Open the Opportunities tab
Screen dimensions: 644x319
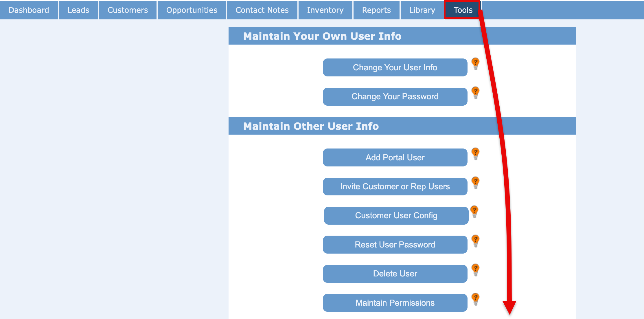coord(192,10)
